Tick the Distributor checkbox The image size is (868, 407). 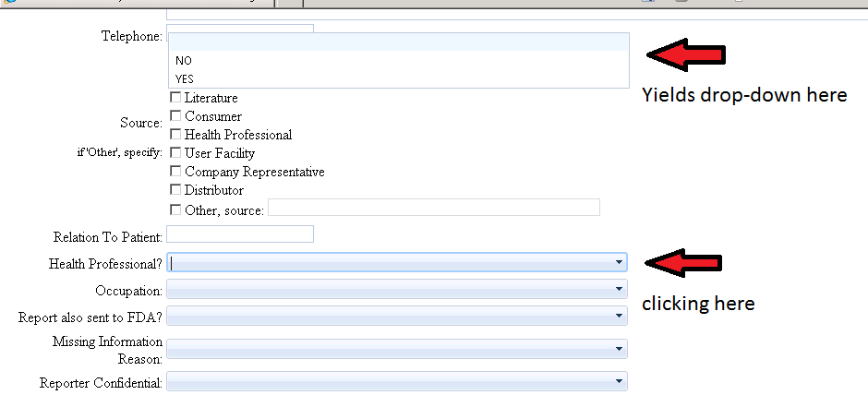tap(175, 190)
